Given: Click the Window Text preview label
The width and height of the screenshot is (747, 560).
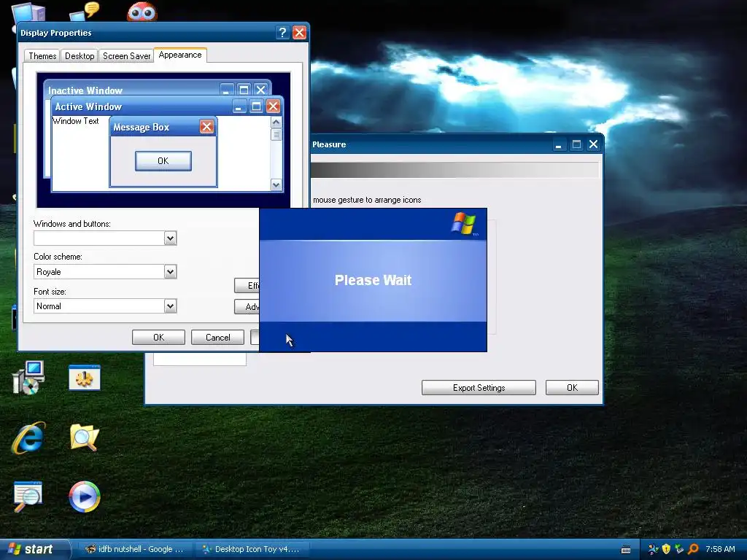Looking at the screenshot, I should (x=76, y=121).
